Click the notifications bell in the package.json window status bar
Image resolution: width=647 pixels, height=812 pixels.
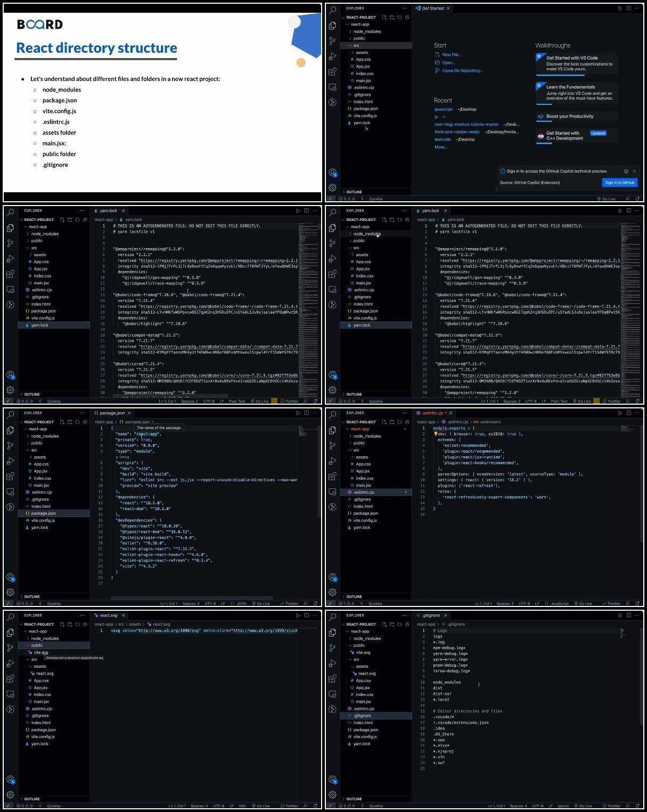(315, 603)
